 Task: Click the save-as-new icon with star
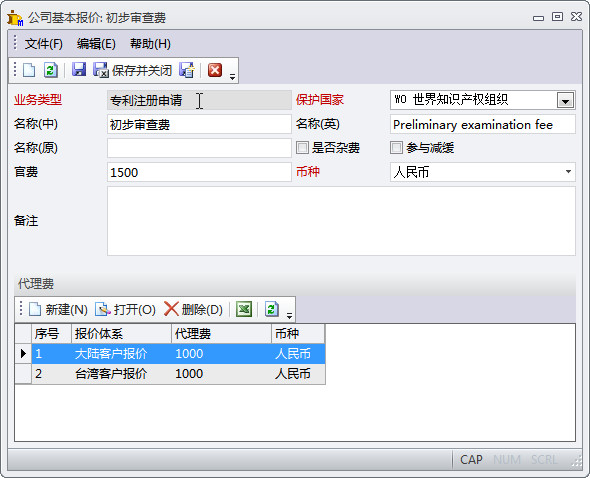click(187, 70)
